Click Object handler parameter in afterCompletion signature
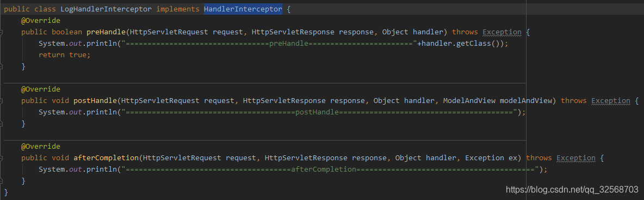 point(426,158)
